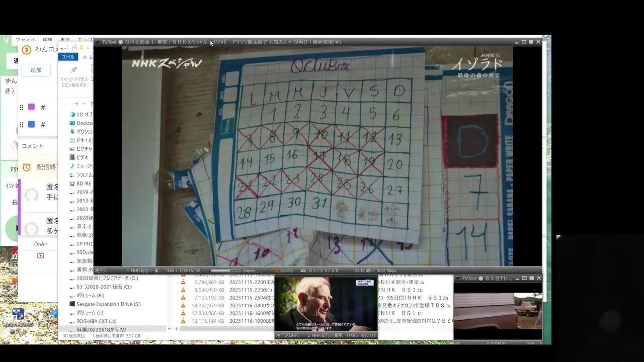Select TOSHIBA EXT (U:) drive
Image resolution: width=644 pixels, height=362 pixels.
point(93,321)
